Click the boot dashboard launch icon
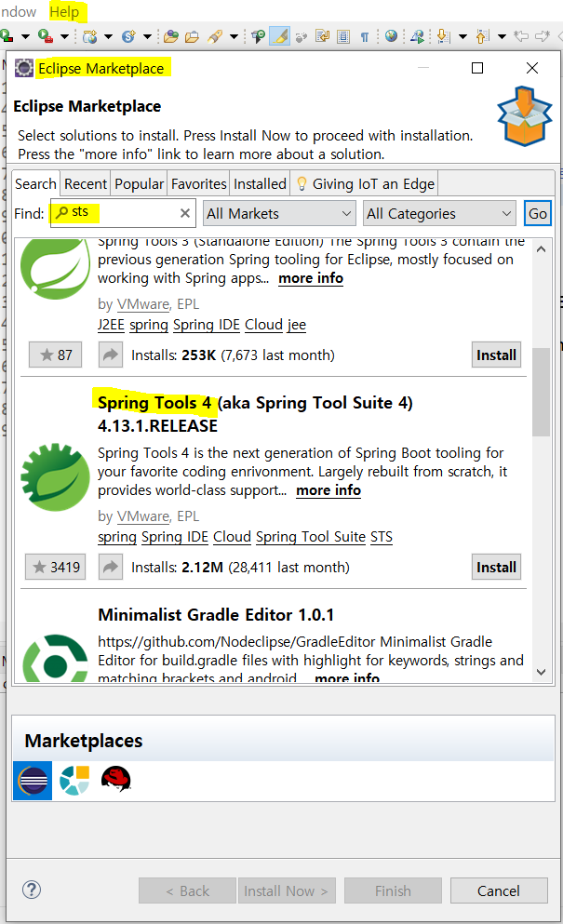 [417, 36]
